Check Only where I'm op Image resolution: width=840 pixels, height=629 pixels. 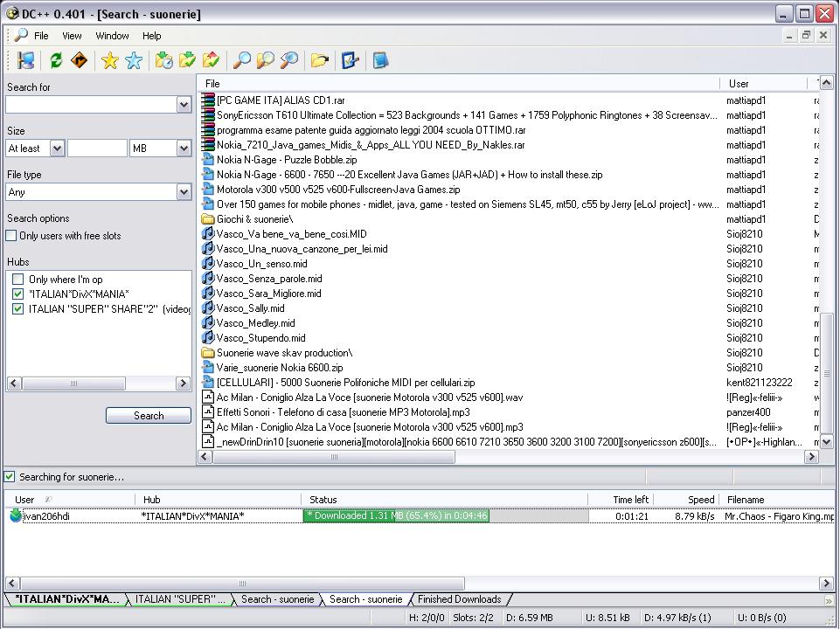17,280
